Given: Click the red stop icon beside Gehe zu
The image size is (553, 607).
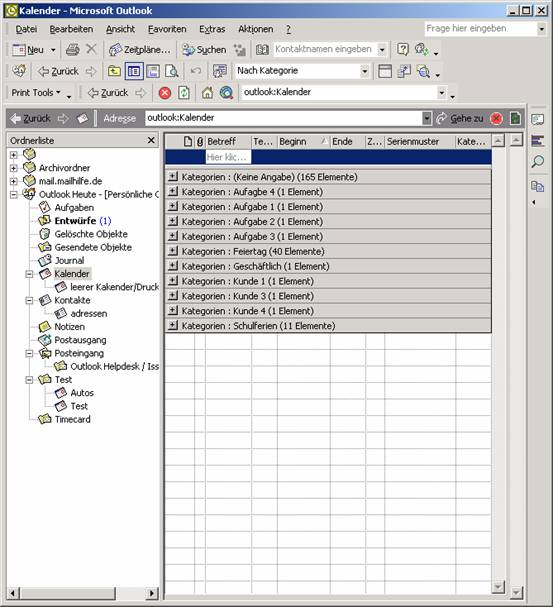Looking at the screenshot, I should (497, 118).
